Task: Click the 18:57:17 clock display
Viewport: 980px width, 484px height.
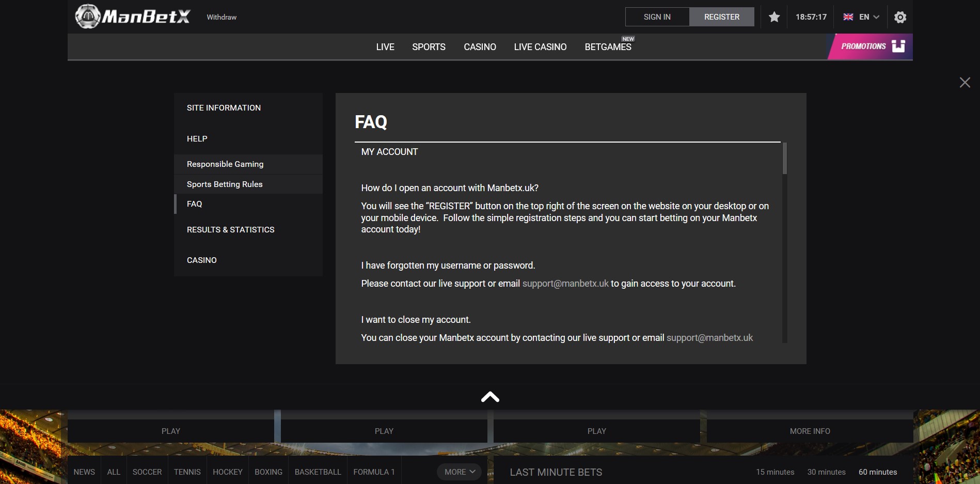Action: point(811,17)
